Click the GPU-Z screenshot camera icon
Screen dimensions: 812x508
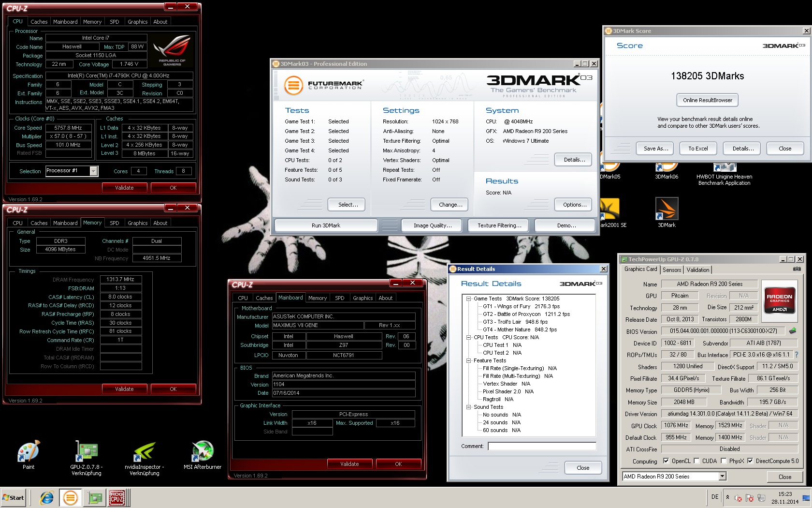[797, 269]
